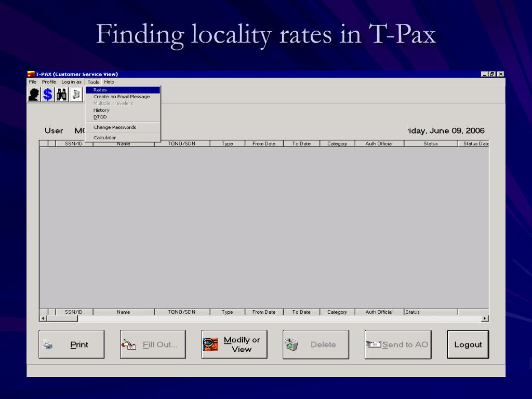Click the Fill Out... button
532x399 pixels.
click(x=153, y=344)
